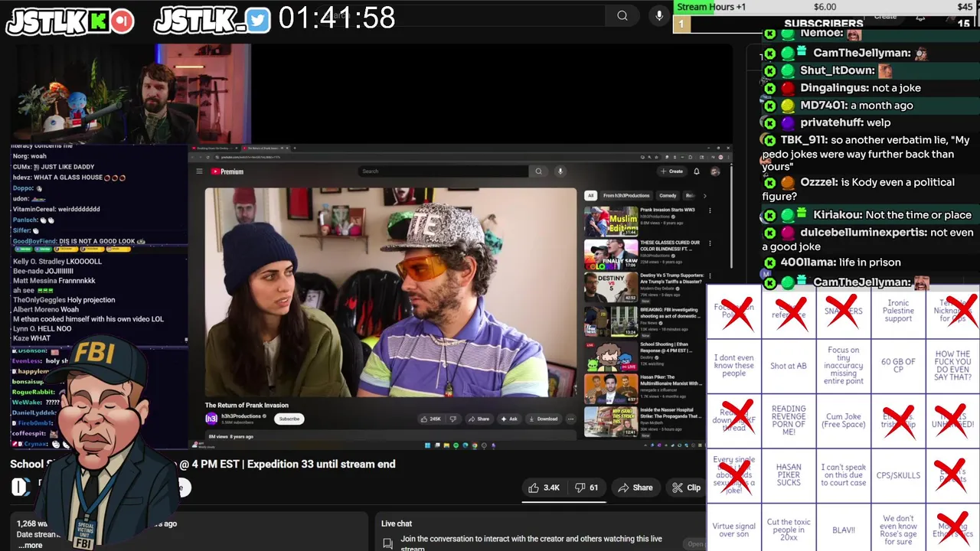Click 'BLAV!!' bingo cell
Screen dimensions: 980x551
click(x=843, y=529)
